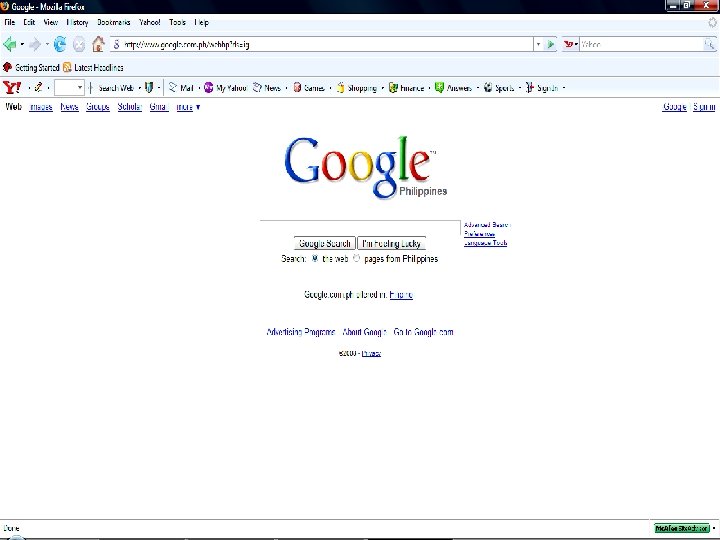
Task: Click the shield icon in Yahoo toolbar
Action: (149, 87)
